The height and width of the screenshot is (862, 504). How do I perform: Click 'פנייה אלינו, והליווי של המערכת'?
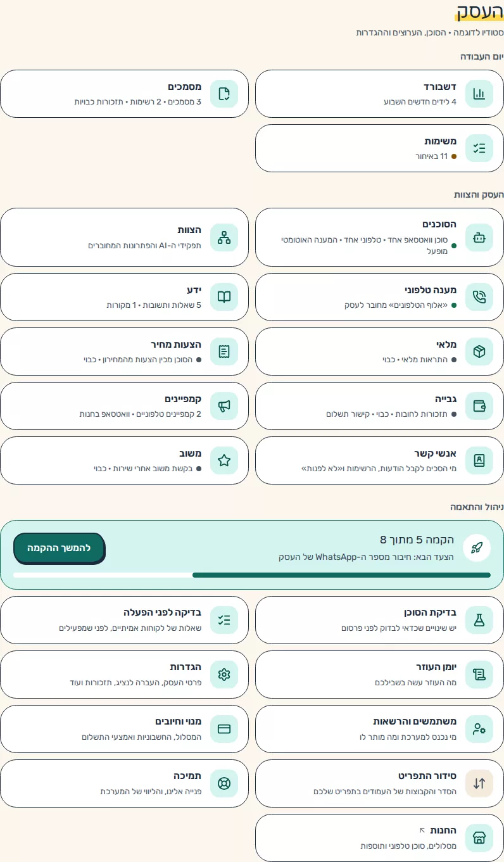pos(151,791)
